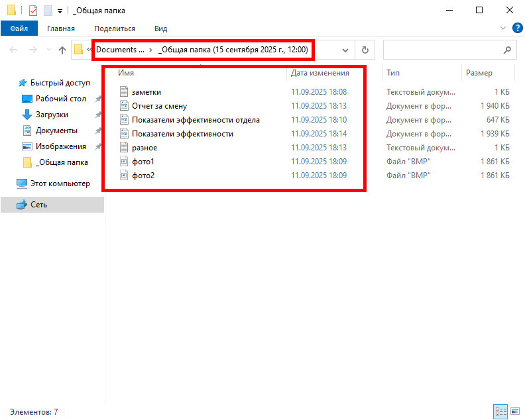Viewport: 525px width, 420px height.
Task: Click the magnifier icon in the search box
Action: point(507,50)
